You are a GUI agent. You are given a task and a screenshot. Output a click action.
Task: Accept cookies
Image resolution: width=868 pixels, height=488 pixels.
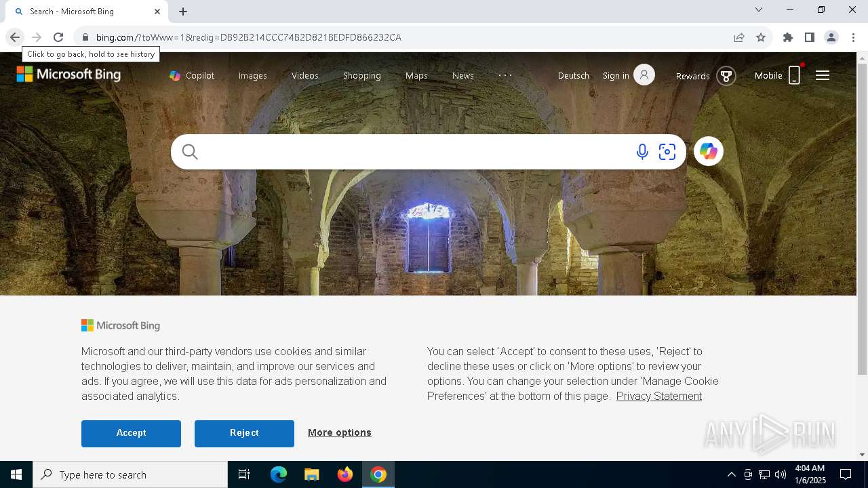point(131,434)
